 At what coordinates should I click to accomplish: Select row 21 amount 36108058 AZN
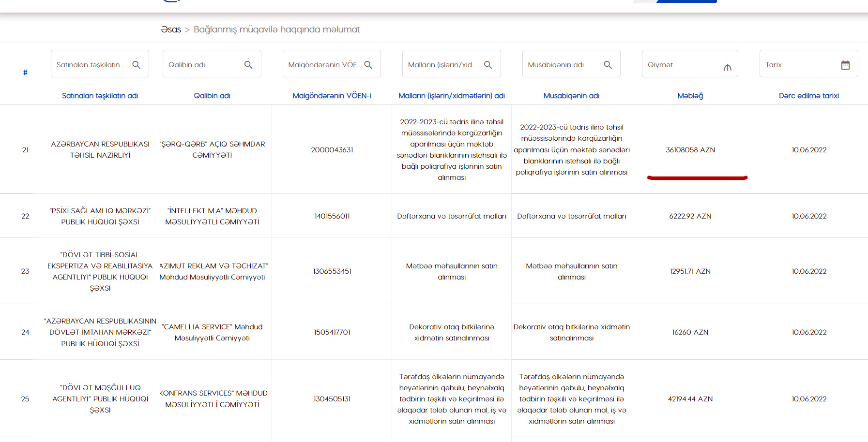[690, 150]
